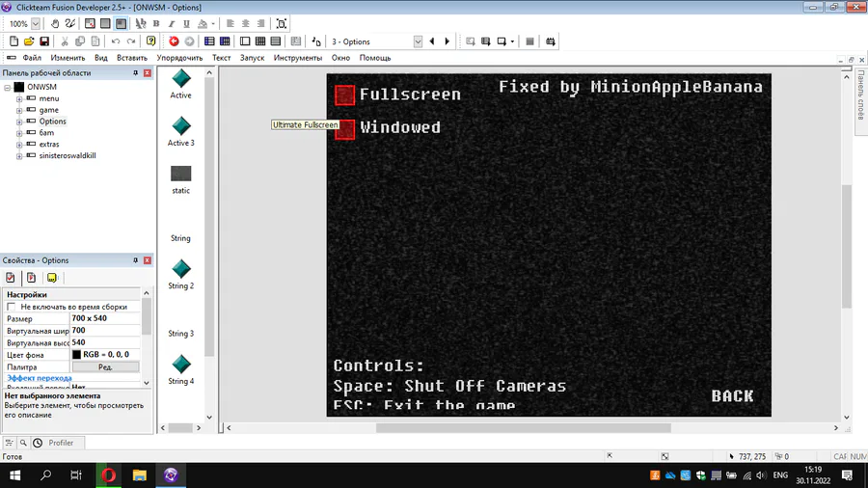Open the '3 - Options' frame dropdown
Viewport: 868px width, 488px height.
point(418,41)
